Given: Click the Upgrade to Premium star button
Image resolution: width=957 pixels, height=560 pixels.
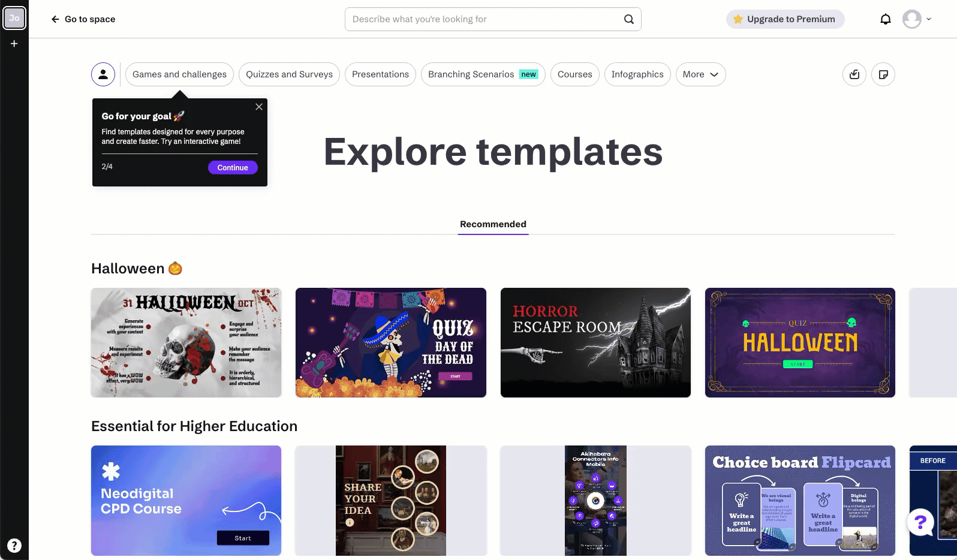Looking at the screenshot, I should pyautogui.click(x=785, y=19).
